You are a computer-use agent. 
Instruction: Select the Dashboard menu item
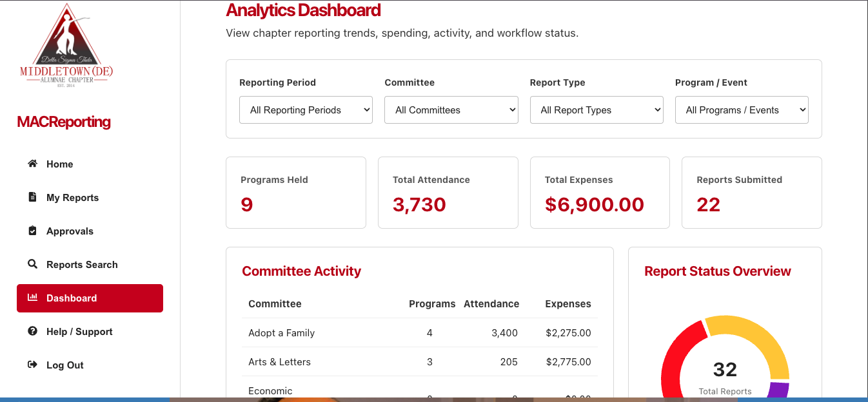coord(90,298)
